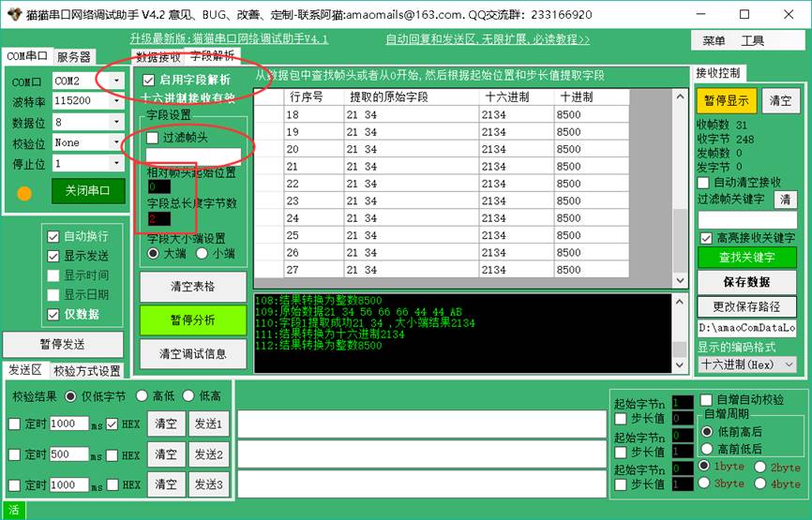The image size is (812, 520).
Task: Click the cat app icon in title bar
Action: coord(12,14)
